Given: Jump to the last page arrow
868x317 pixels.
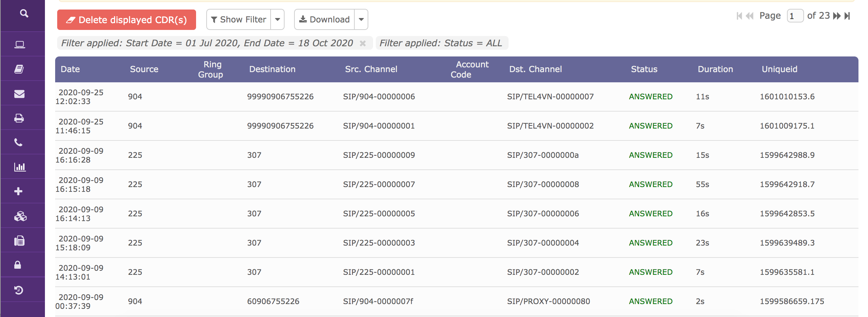Looking at the screenshot, I should point(848,16).
